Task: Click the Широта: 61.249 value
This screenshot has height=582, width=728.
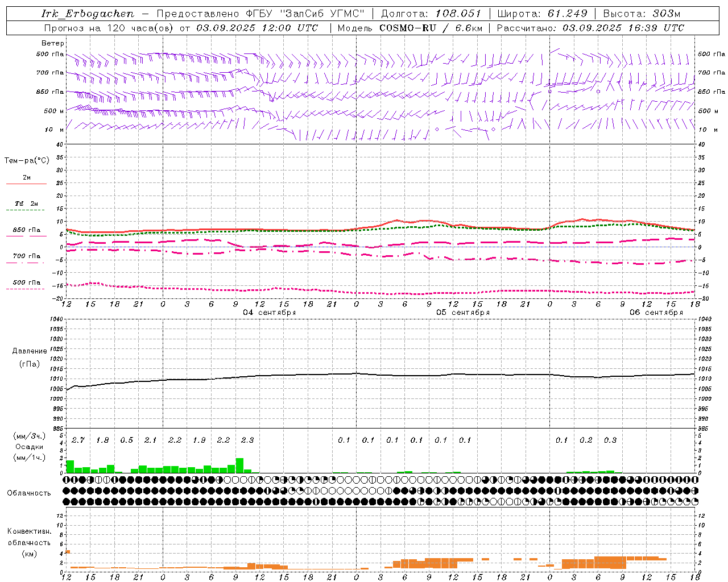Action: 542,14
